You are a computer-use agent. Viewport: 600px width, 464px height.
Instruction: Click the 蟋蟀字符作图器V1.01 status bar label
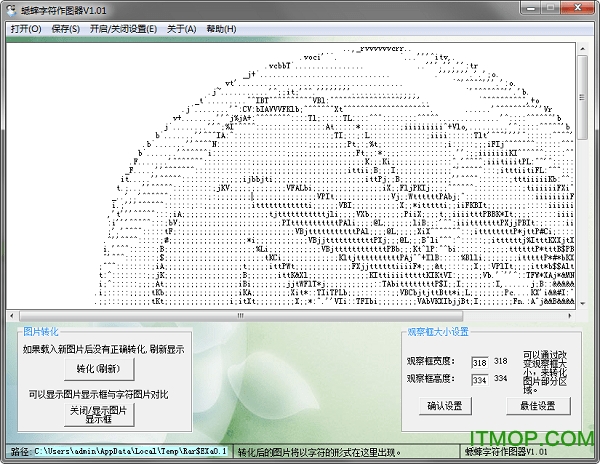click(506, 452)
